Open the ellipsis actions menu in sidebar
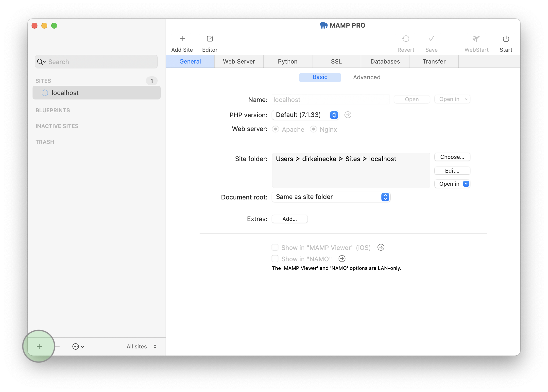The width and height of the screenshot is (548, 392). point(78,346)
